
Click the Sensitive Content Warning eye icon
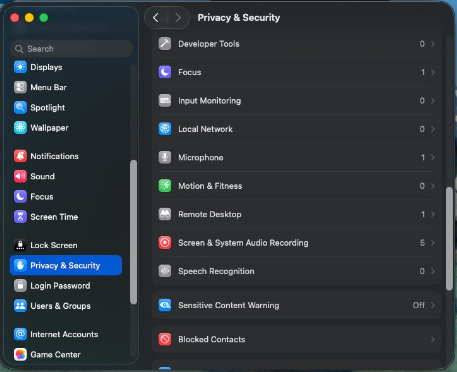[x=165, y=305]
